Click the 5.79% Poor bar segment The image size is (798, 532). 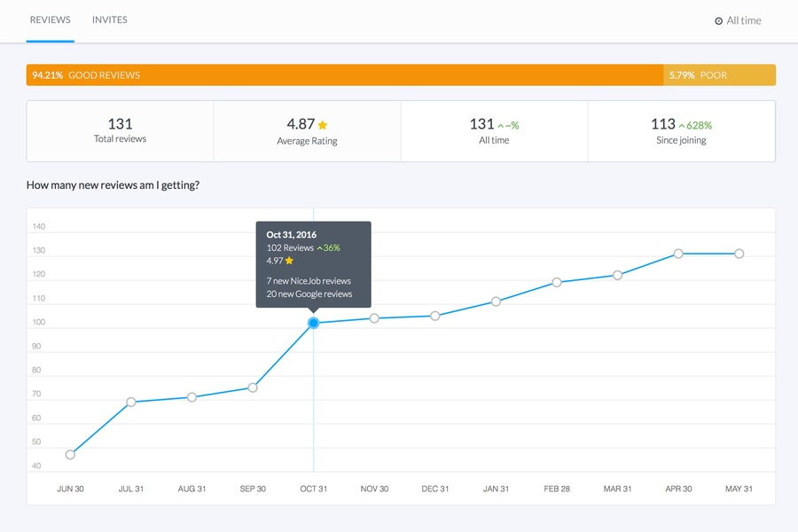720,74
